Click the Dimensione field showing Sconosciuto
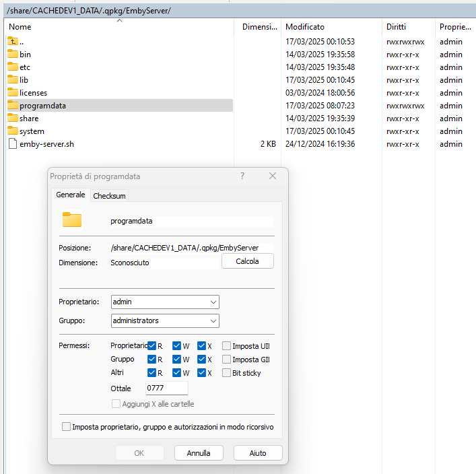Screen dimensions: 476x474 (164, 263)
